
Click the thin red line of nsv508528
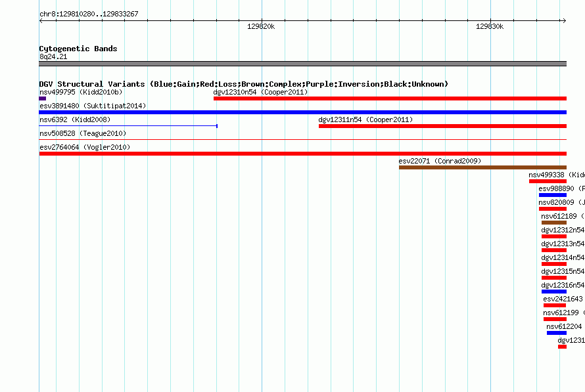point(302,139)
